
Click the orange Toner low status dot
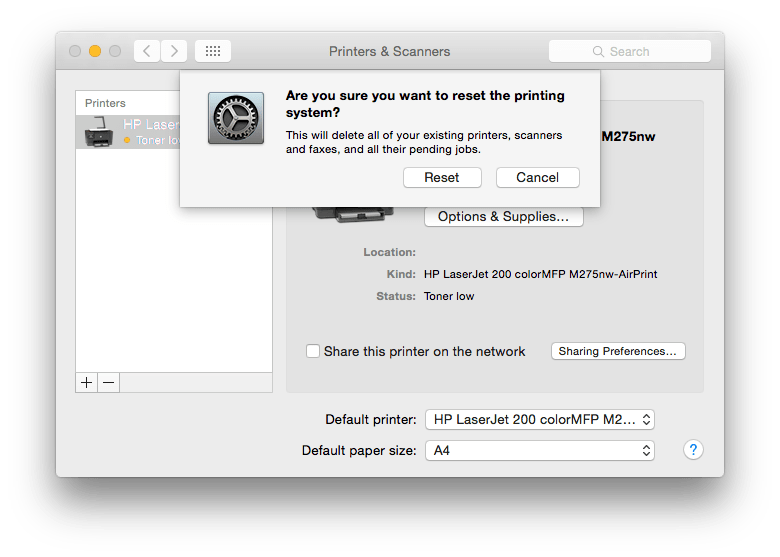(x=127, y=140)
